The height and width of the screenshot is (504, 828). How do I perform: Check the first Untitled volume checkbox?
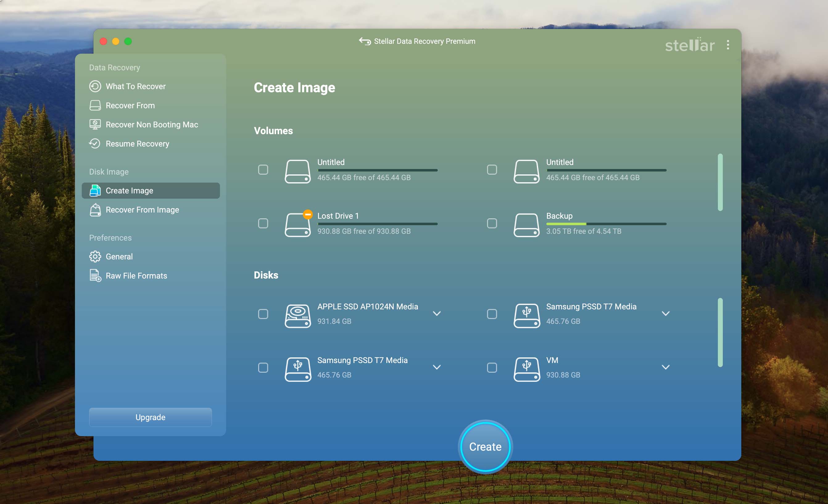(263, 170)
